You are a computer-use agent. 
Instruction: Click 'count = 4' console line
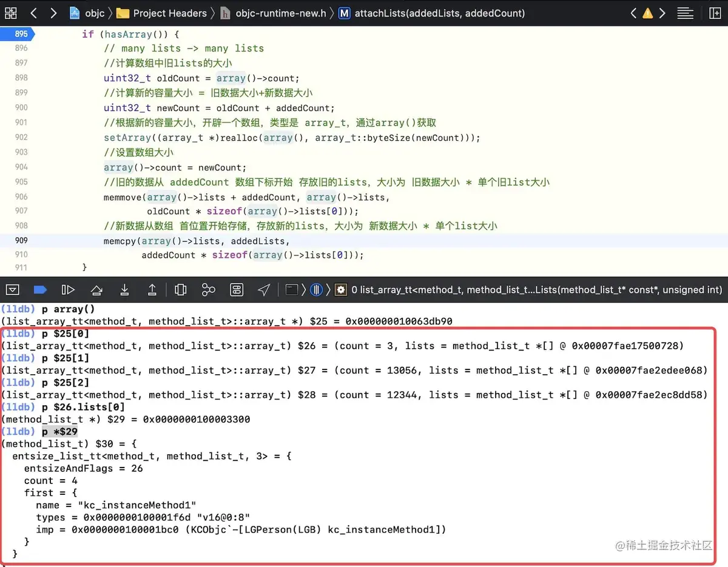[51, 480]
